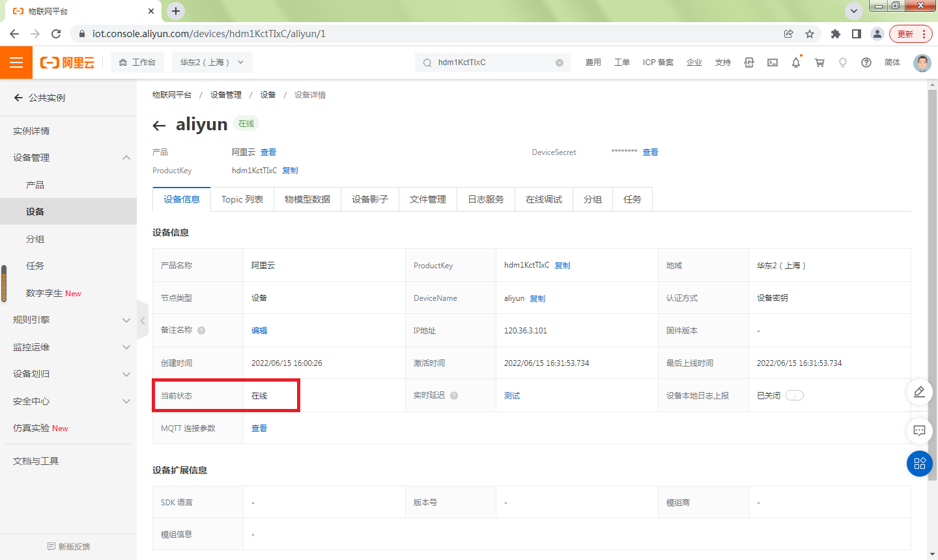Image resolution: width=938 pixels, height=560 pixels.
Task: Open the orange hamburger menu
Action: click(16, 63)
